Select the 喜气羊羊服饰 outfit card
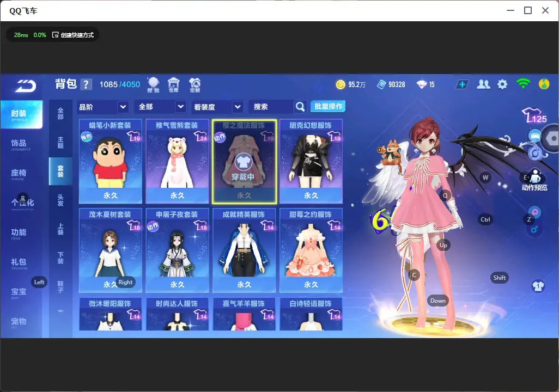Image resolution: width=559 pixels, height=392 pixels. tap(244, 314)
